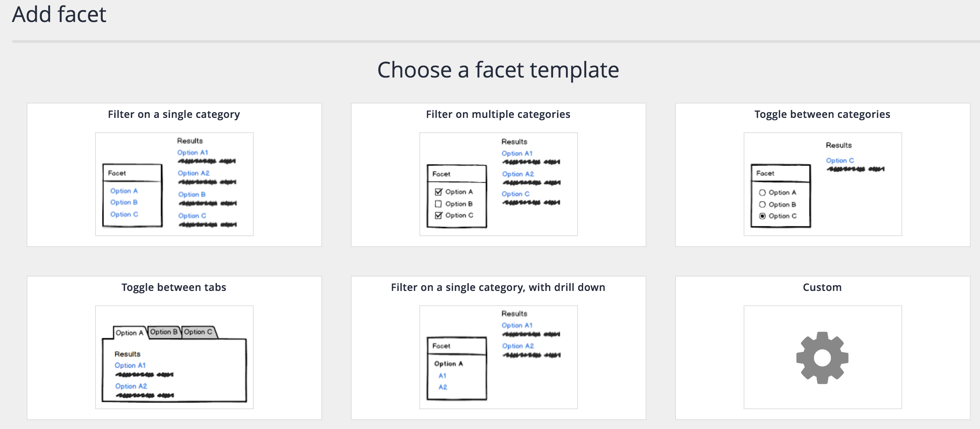The width and height of the screenshot is (980, 429).
Task: Switch to the Option B tab in the preview
Action: pos(164,332)
